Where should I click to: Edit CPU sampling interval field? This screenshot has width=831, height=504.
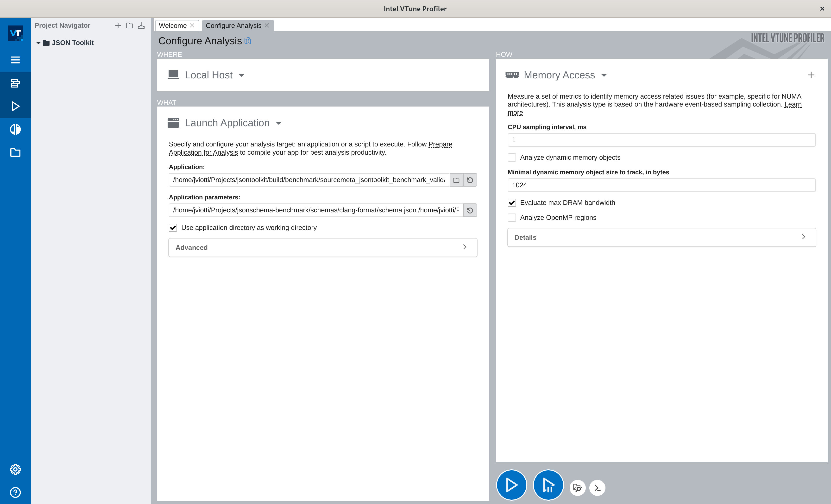coord(662,140)
